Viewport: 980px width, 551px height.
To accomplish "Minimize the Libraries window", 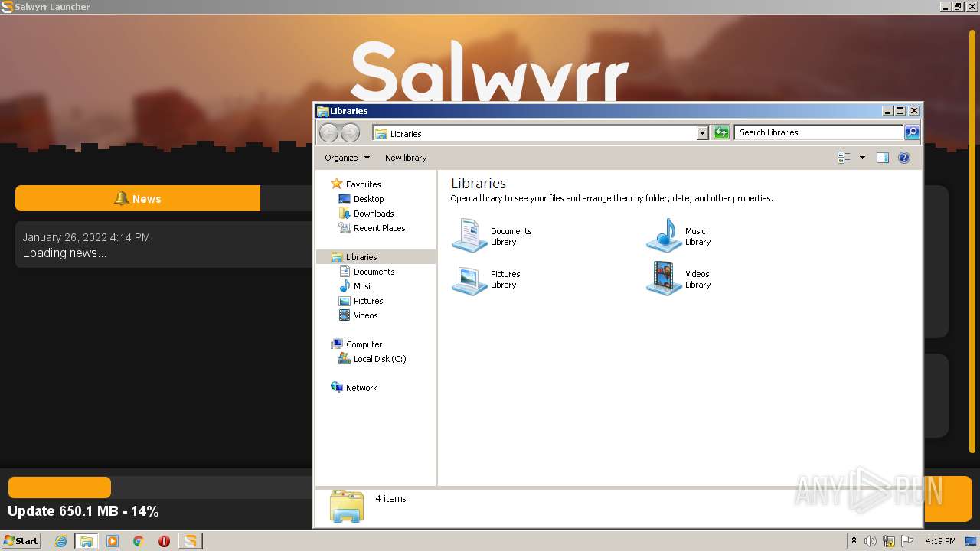I will point(887,111).
